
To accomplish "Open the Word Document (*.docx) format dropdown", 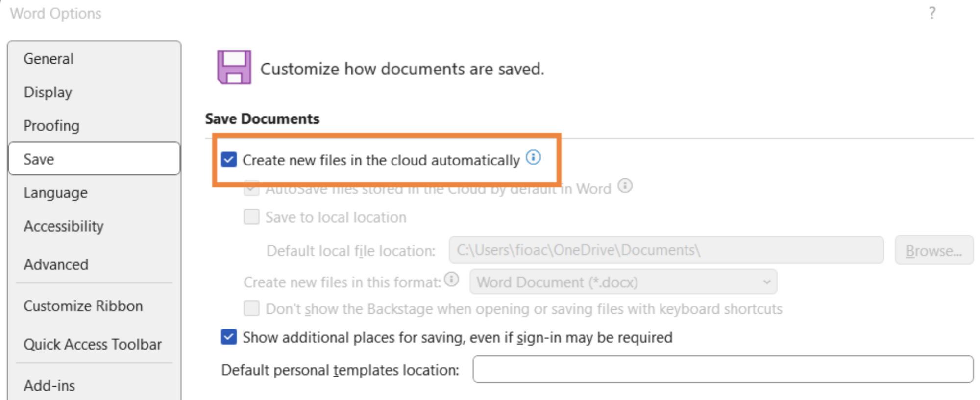I will (623, 282).
